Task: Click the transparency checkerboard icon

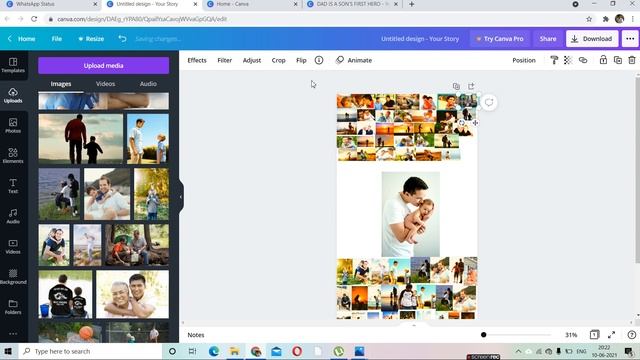Action: point(568,60)
